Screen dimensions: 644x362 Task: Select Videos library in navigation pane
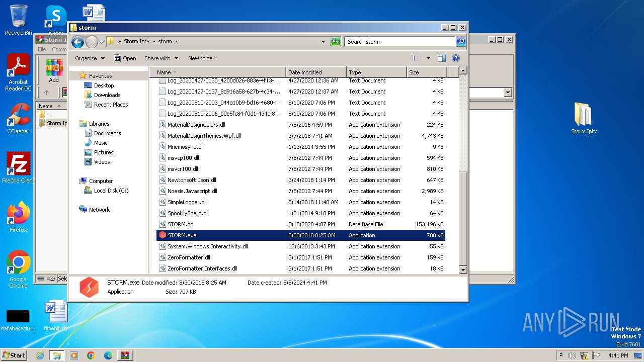(102, 162)
